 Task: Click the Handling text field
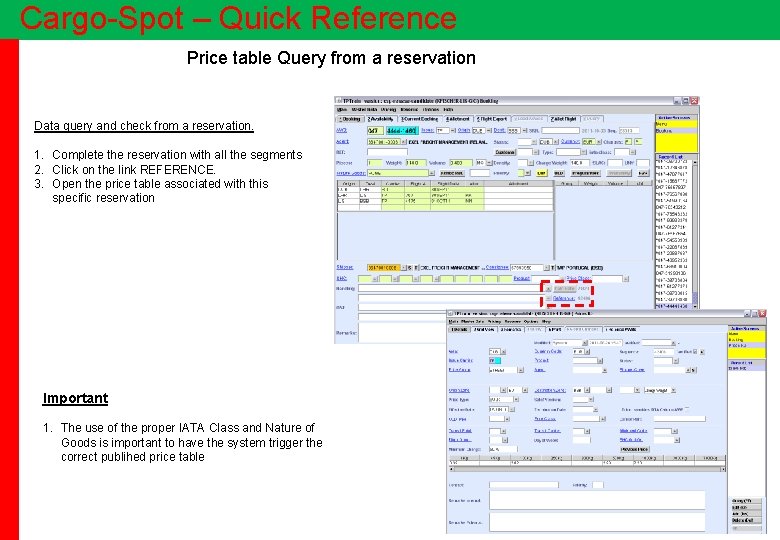coord(451,288)
